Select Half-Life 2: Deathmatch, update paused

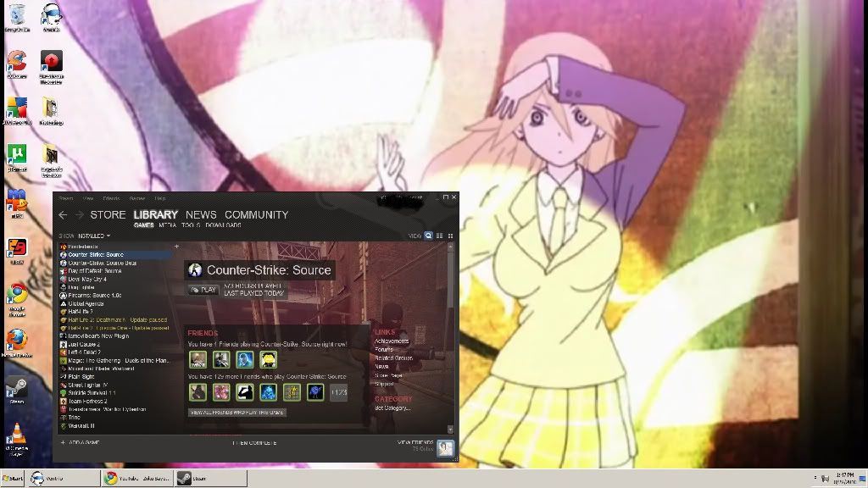click(x=115, y=319)
